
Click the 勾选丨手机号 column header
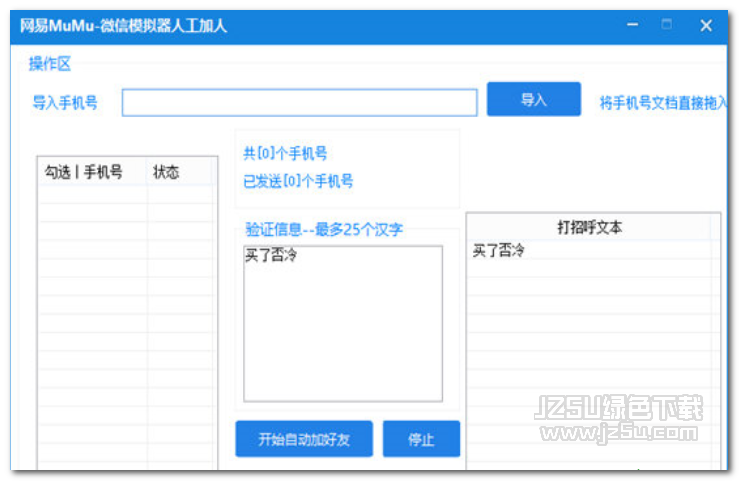pos(92,172)
